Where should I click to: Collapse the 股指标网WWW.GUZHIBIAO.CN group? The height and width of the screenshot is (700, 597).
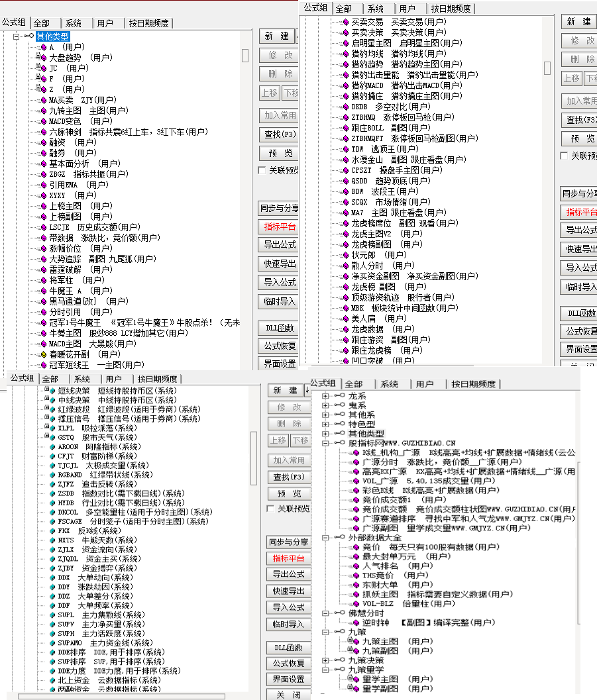point(325,443)
